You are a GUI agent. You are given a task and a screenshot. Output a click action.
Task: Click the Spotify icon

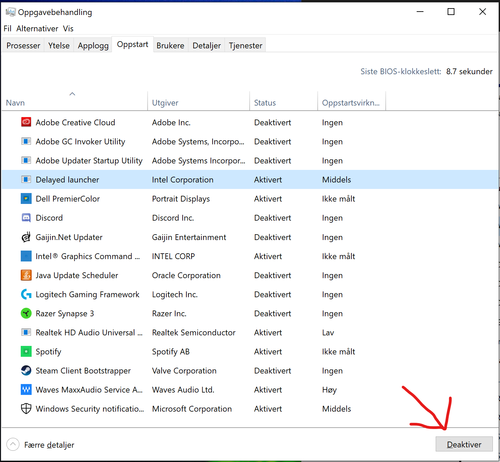(26, 351)
